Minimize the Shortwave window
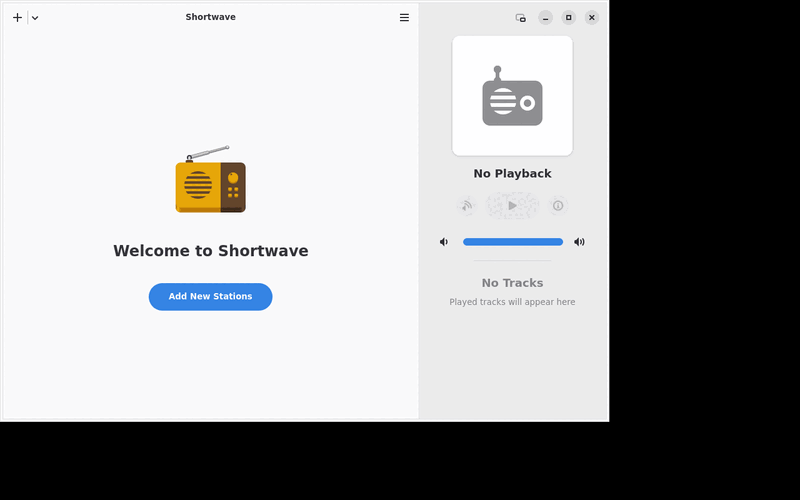 click(545, 18)
